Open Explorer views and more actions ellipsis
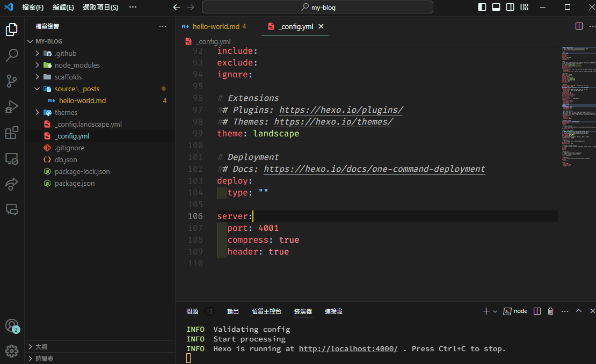The width and height of the screenshot is (596, 364). pyautogui.click(x=163, y=26)
